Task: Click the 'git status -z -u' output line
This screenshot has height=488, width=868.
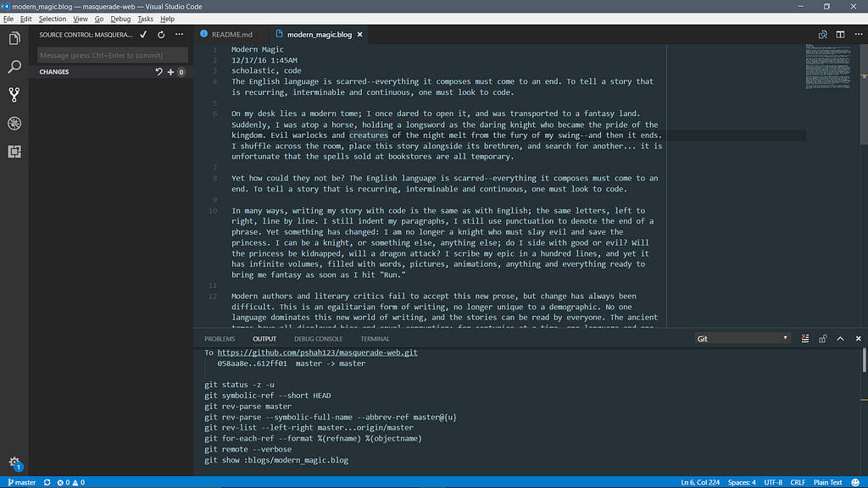Action: (x=239, y=385)
